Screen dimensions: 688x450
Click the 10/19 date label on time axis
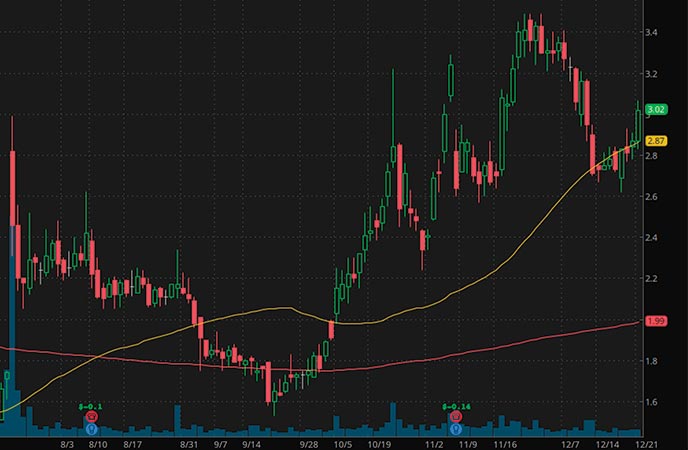pyautogui.click(x=379, y=442)
